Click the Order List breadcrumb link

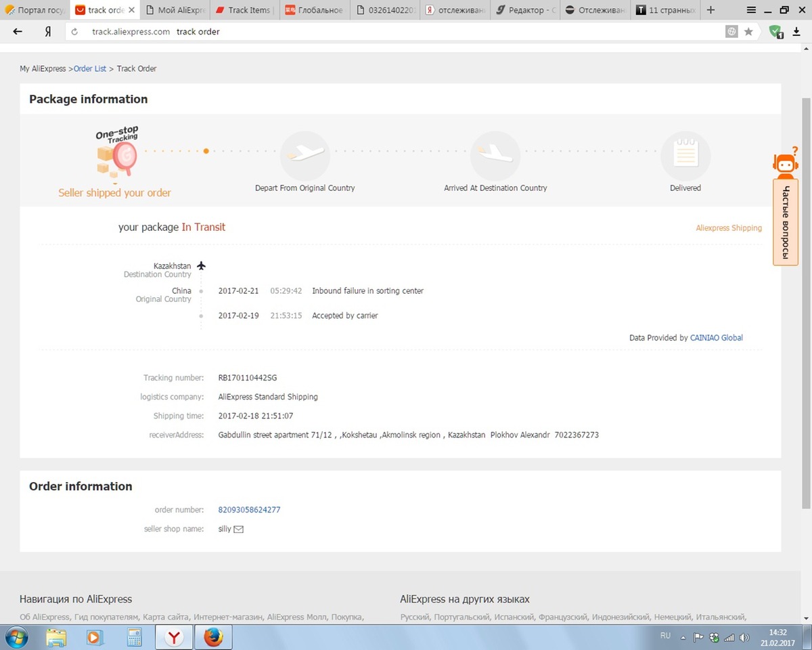point(90,68)
